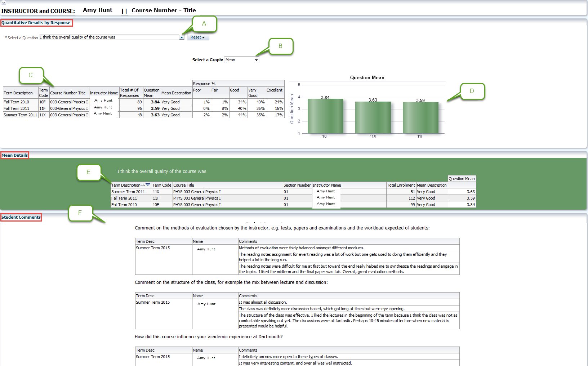Click callout marker A

[204, 24]
